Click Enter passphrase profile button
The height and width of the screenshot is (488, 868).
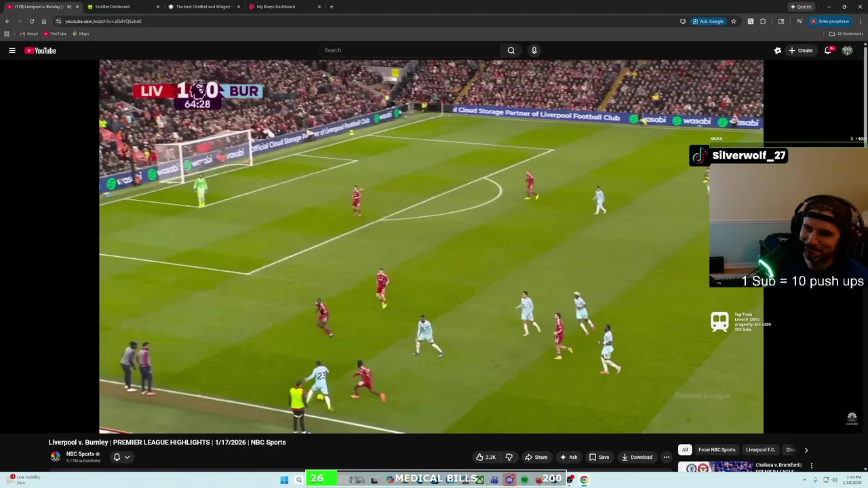(x=830, y=21)
